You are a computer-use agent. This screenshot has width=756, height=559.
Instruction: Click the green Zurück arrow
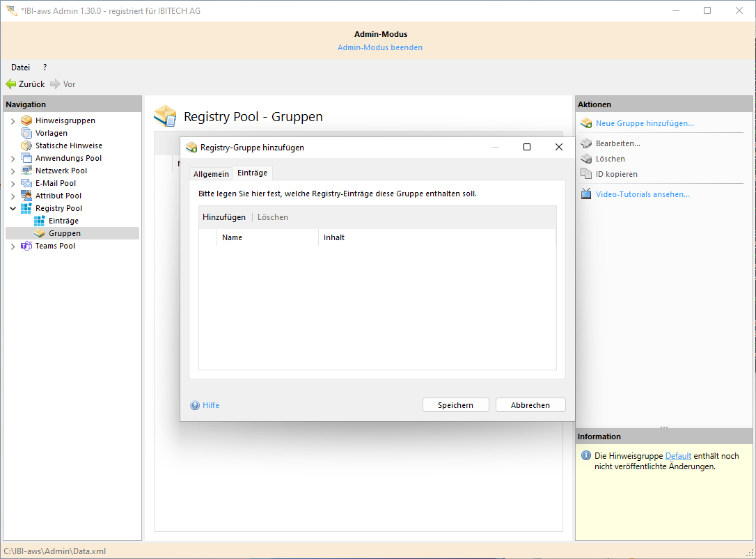coord(11,84)
